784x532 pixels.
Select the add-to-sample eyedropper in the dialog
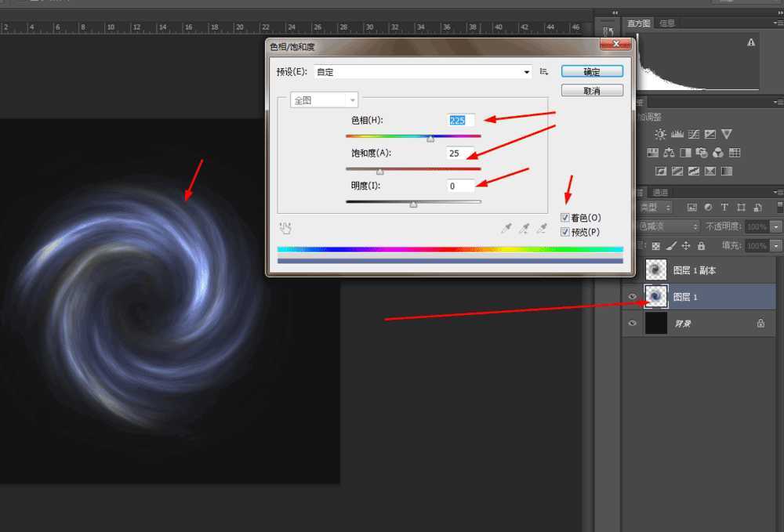524,227
